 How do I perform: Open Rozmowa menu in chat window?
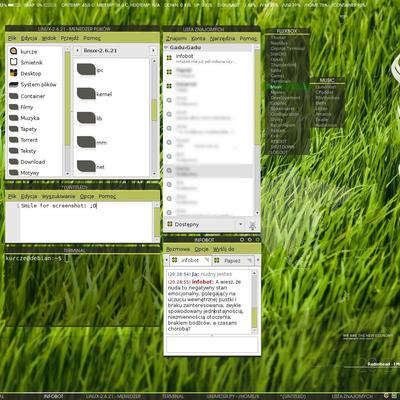pyautogui.click(x=178, y=249)
